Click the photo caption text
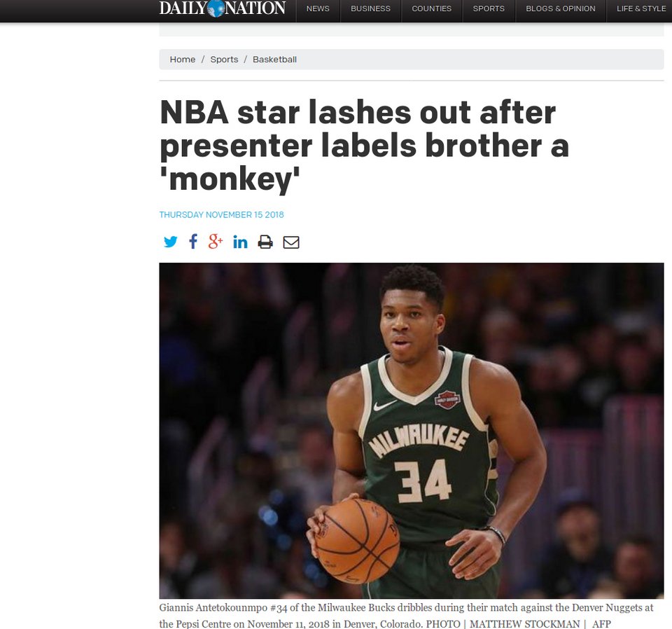This screenshot has height=629, width=672. click(406, 615)
